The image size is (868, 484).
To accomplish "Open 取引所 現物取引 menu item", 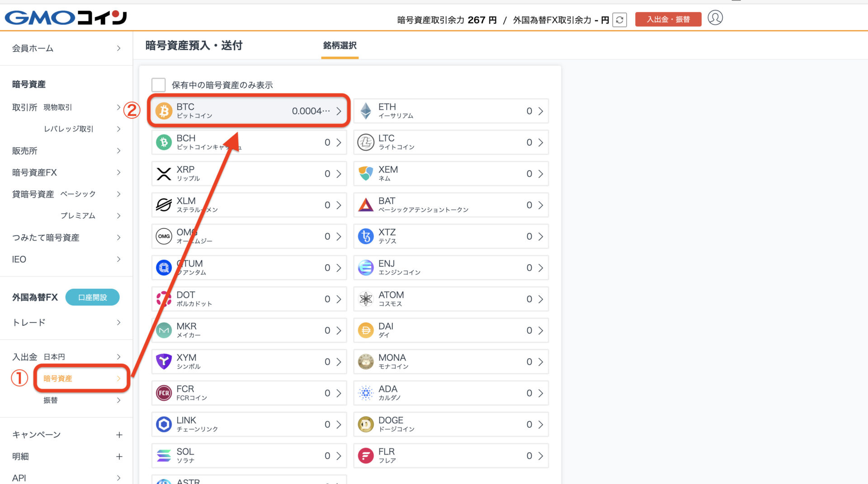I will click(66, 107).
